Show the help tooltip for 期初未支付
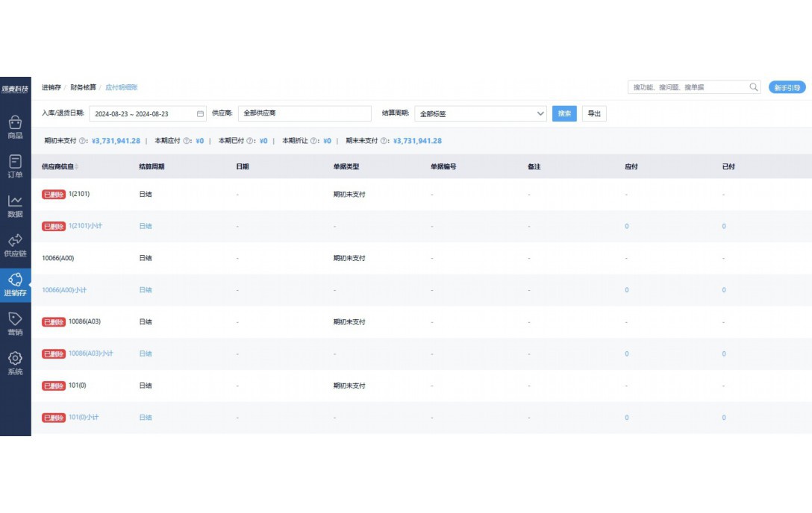The width and height of the screenshot is (812, 513). pyautogui.click(x=83, y=141)
